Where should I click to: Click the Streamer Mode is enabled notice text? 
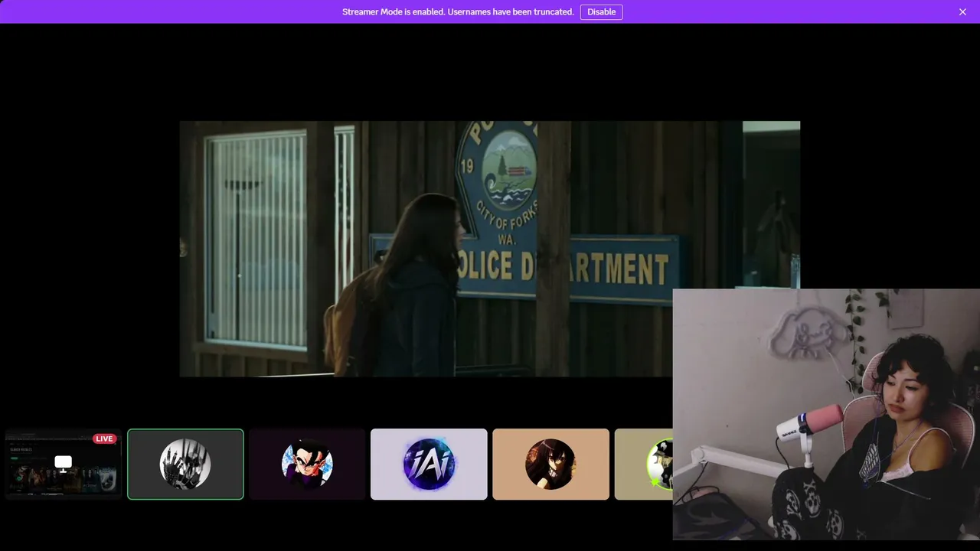coord(458,11)
